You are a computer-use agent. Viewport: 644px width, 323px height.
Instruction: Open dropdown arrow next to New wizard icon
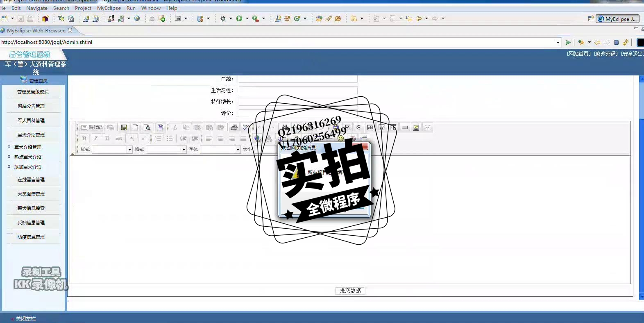[x=12, y=18]
